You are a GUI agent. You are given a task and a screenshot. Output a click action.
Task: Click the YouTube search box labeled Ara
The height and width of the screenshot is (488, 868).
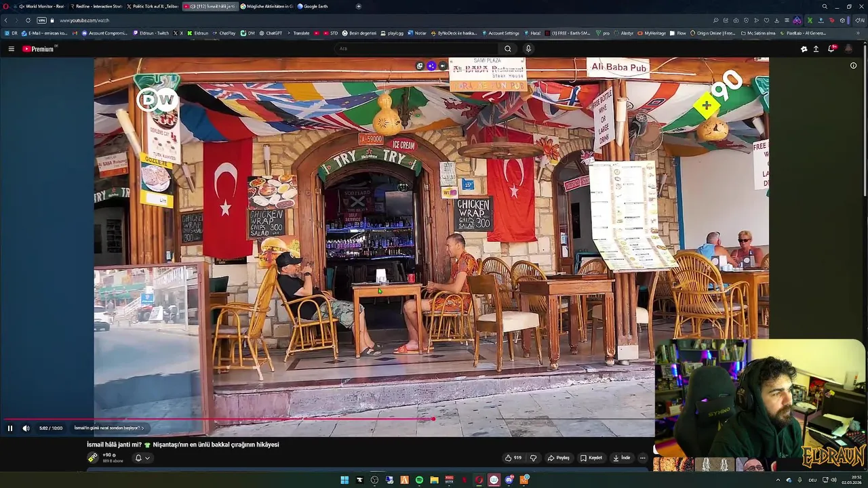click(x=416, y=49)
